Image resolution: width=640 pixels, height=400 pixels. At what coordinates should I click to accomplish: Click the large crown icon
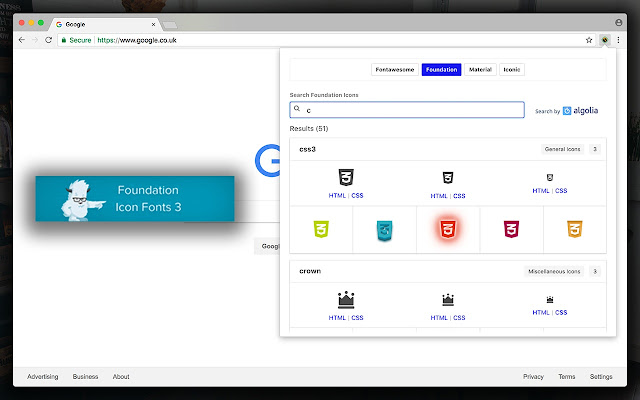pos(346,300)
